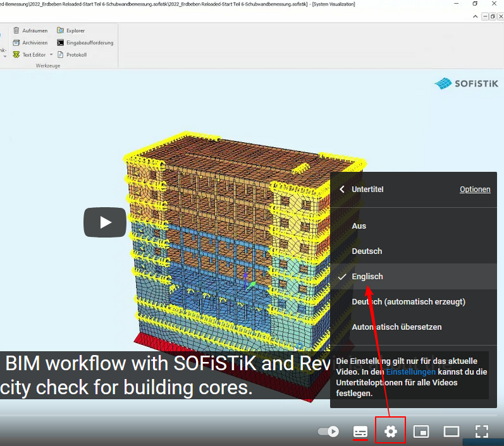Open the Explorer tool
The width and height of the screenshot is (504, 446).
pos(71,30)
